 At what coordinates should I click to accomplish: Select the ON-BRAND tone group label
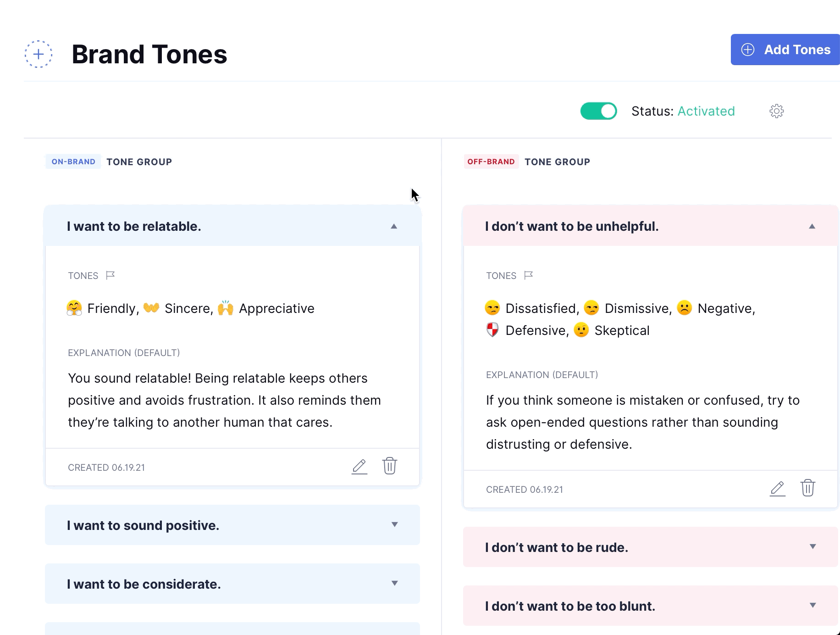73,162
